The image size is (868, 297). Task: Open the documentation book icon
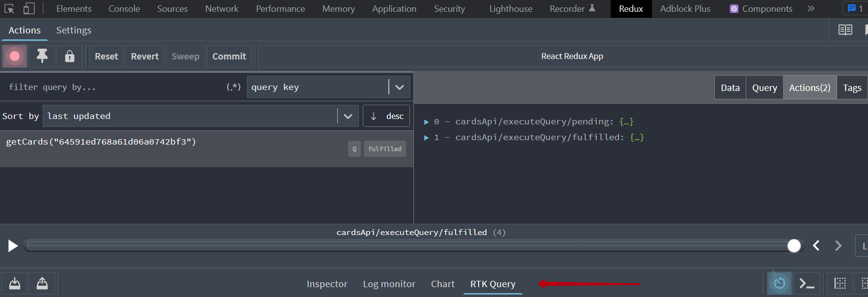tap(845, 30)
